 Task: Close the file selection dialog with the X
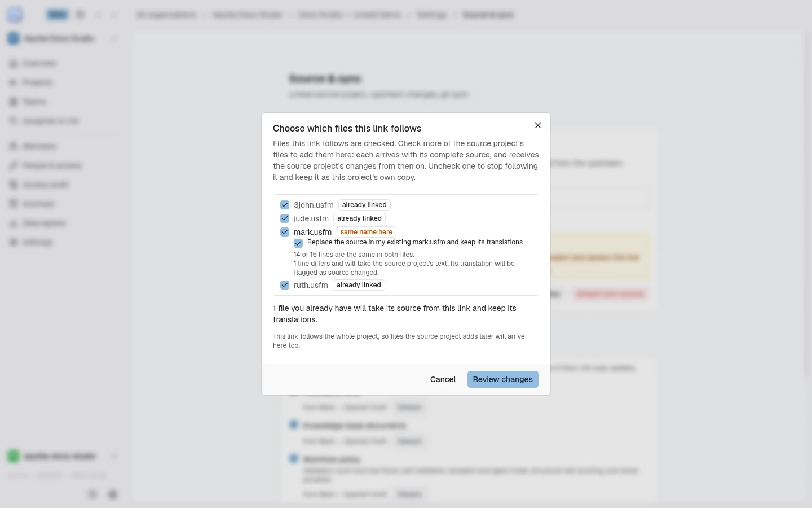[x=538, y=125]
